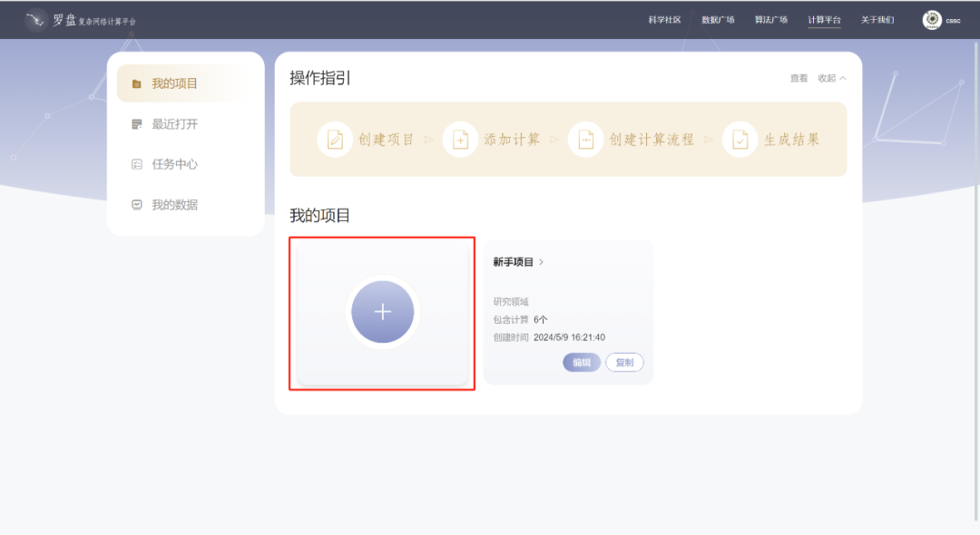Click the 创建项目 pencil document icon

point(335,140)
